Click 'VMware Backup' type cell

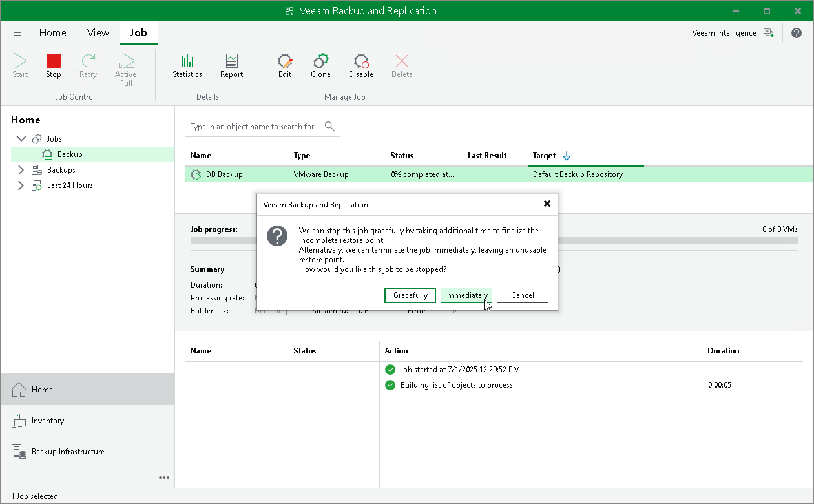coord(321,174)
